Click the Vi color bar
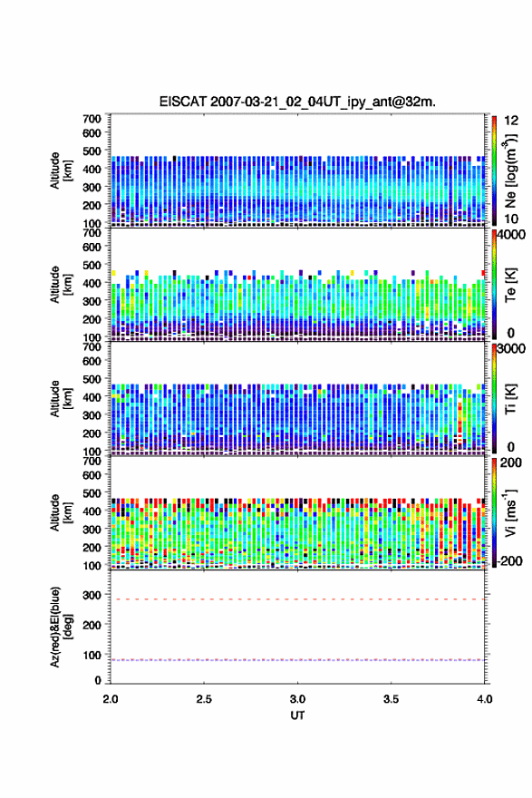Viewport: 532px width, 798px height. pos(494,512)
